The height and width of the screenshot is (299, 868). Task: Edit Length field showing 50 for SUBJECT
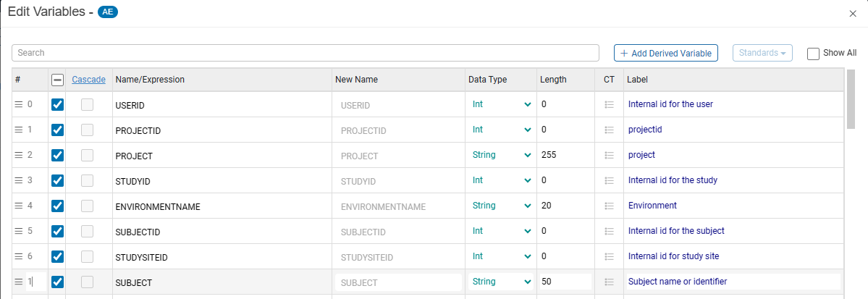point(565,282)
